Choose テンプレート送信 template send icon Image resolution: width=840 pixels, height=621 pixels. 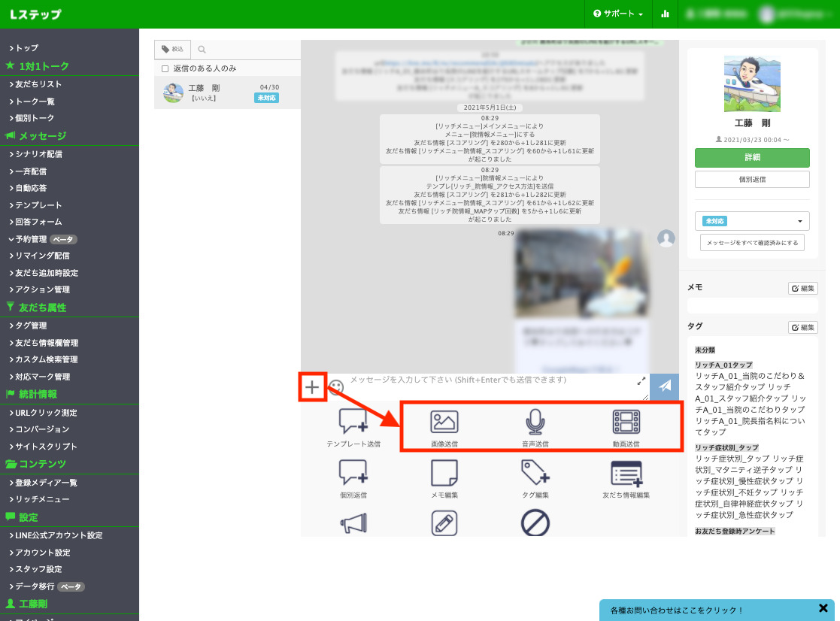pyautogui.click(x=353, y=421)
